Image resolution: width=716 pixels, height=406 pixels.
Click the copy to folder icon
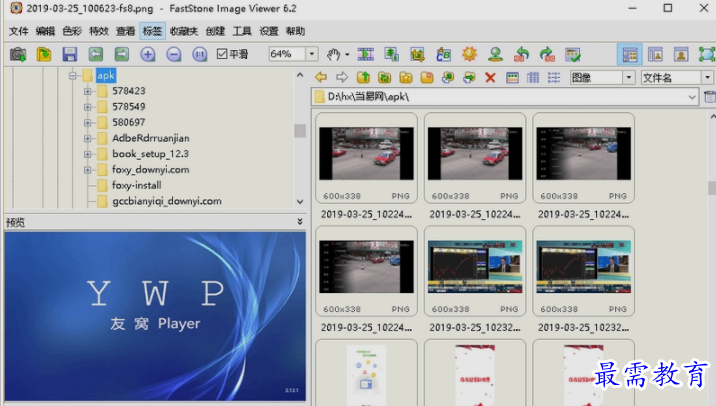coord(448,77)
